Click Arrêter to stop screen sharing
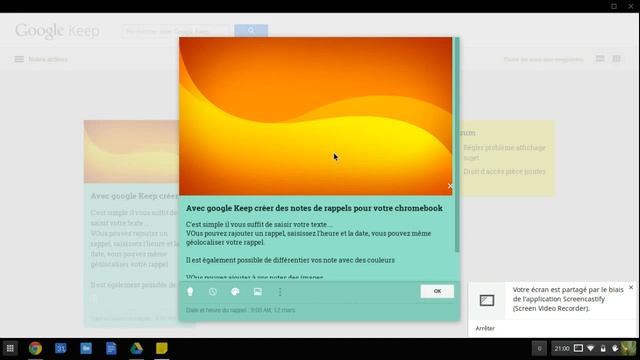 point(485,328)
